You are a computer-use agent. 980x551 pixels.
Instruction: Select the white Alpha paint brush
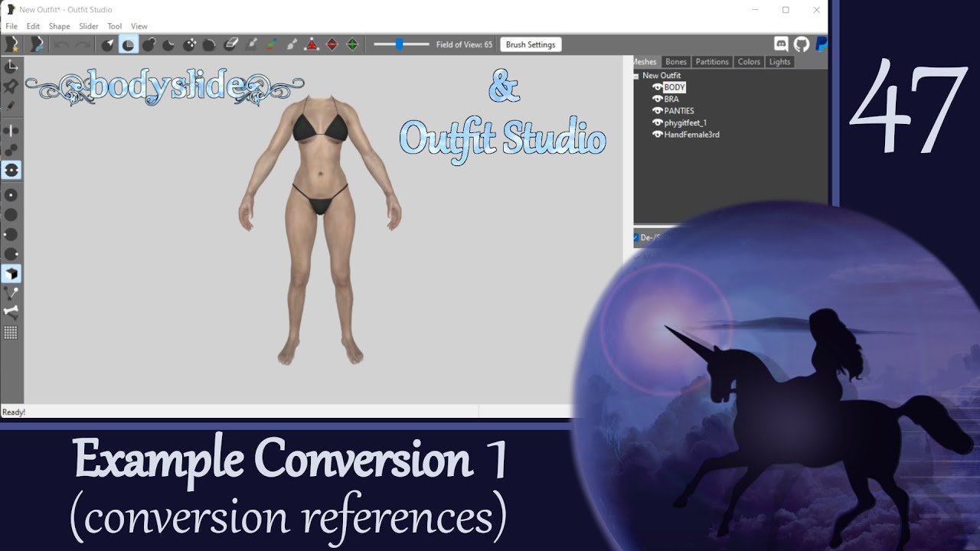tap(292, 44)
